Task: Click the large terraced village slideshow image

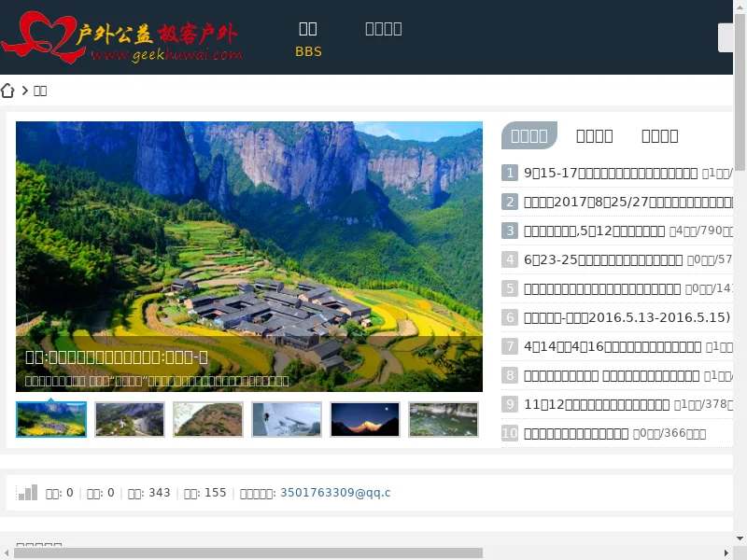Action: 249,257
